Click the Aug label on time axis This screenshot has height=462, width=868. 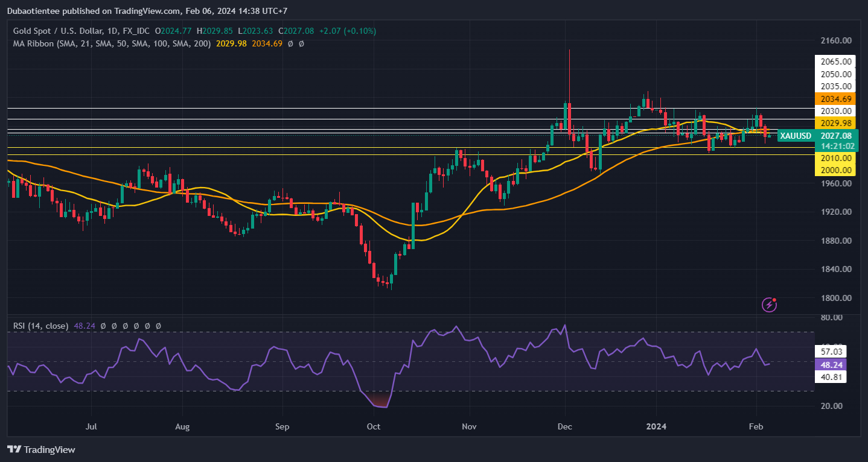(182, 427)
